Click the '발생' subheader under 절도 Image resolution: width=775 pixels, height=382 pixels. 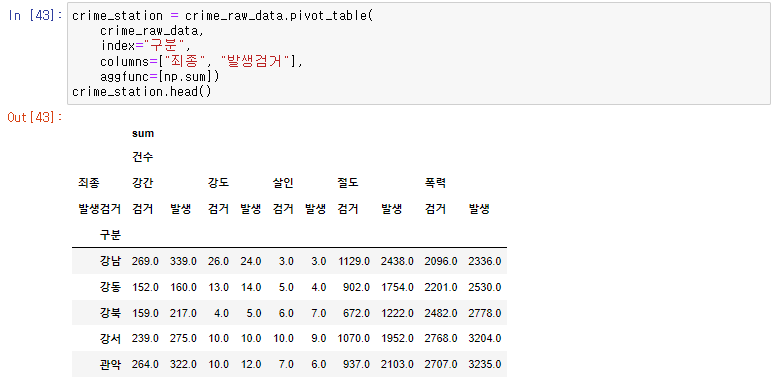pyautogui.click(x=391, y=209)
